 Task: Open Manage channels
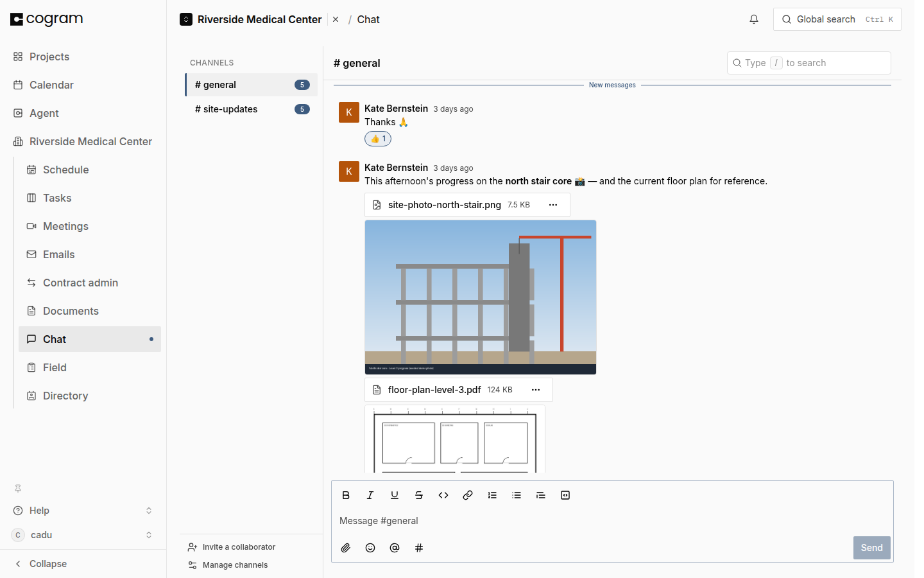pos(228,565)
